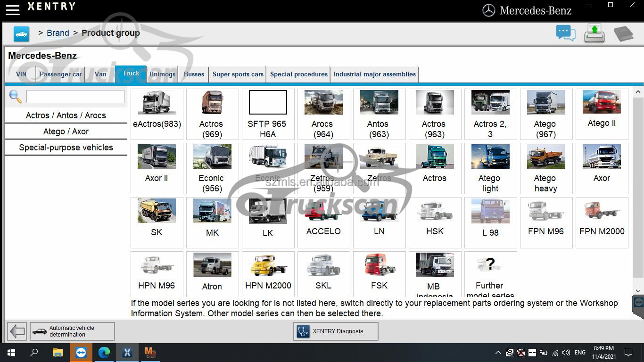Click the blue car home icon
The image size is (644, 362).
(x=22, y=34)
